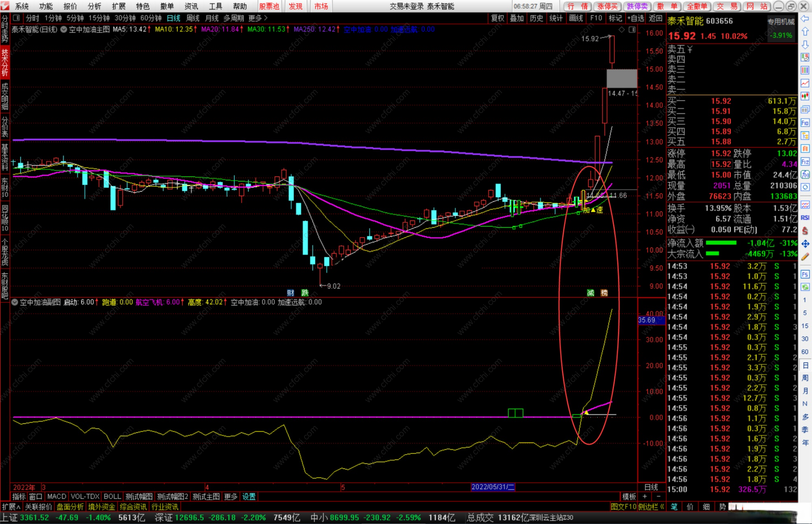812x524 pixels.
Task: Open the 分析 menu
Action: click(94, 6)
